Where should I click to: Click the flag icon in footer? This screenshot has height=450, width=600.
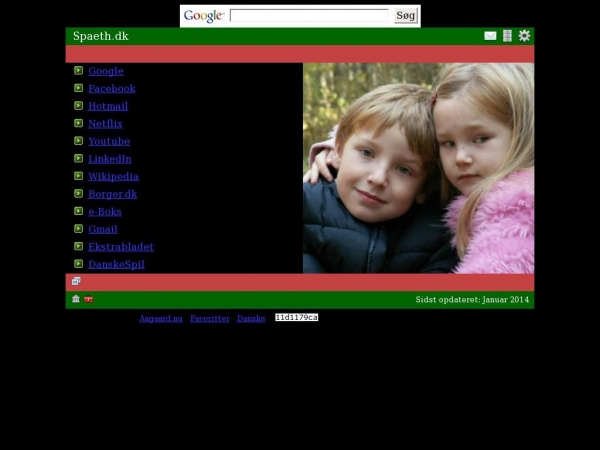[88, 299]
